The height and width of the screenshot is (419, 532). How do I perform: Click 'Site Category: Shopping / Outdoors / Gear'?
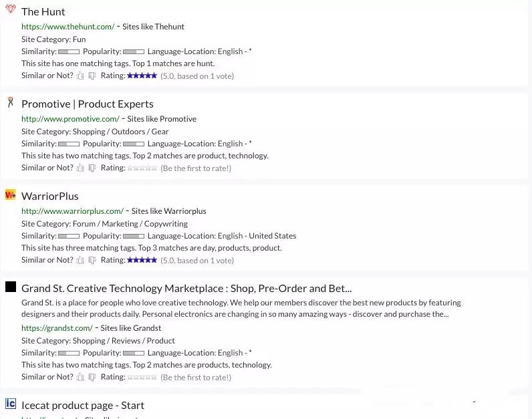pyautogui.click(x=95, y=132)
